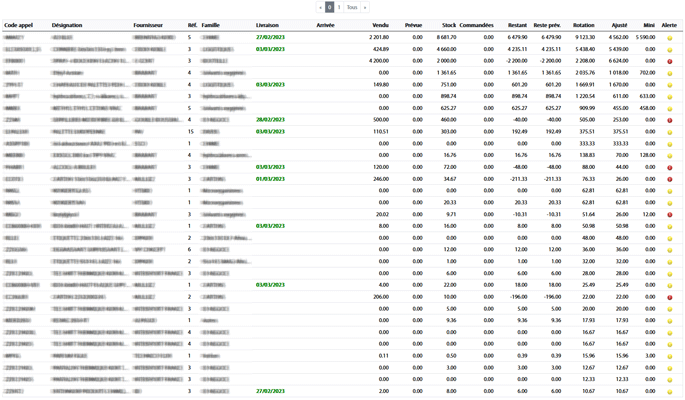Click alert dot in rotation 15.96 row
Image resolution: width=685 pixels, height=400 pixels.
(x=669, y=356)
